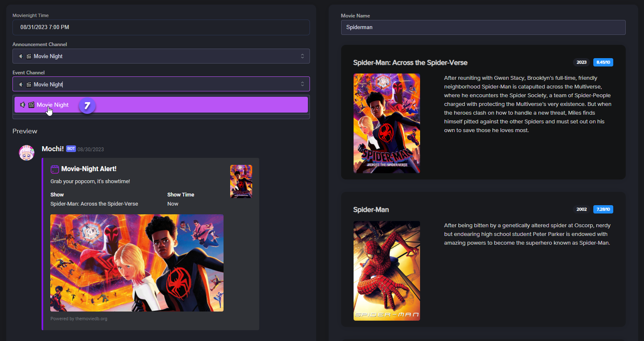Click the clapperboard icon in Event Channel field
This screenshot has width=644, height=341.
coord(29,85)
